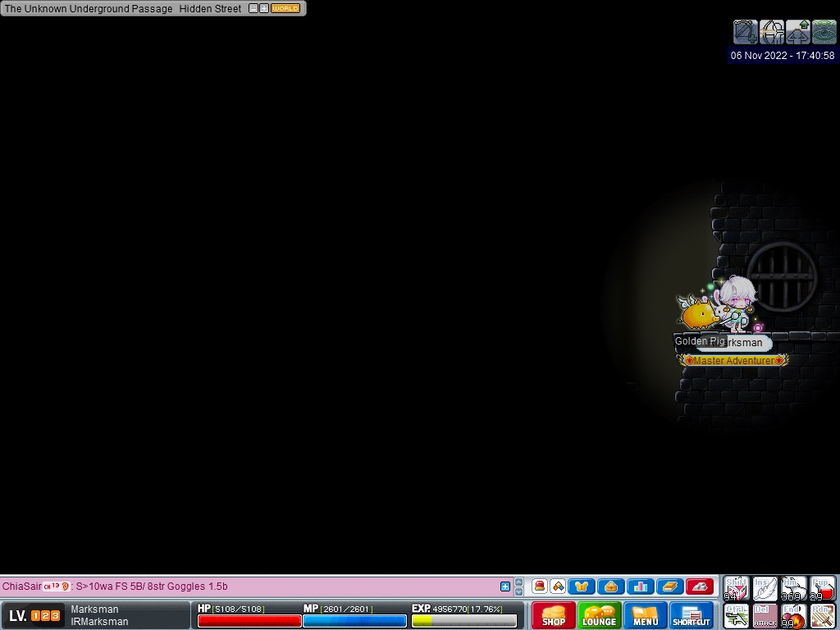Screen dimensions: 840x630
Task: Click the red key settings icon
Action: [699, 587]
